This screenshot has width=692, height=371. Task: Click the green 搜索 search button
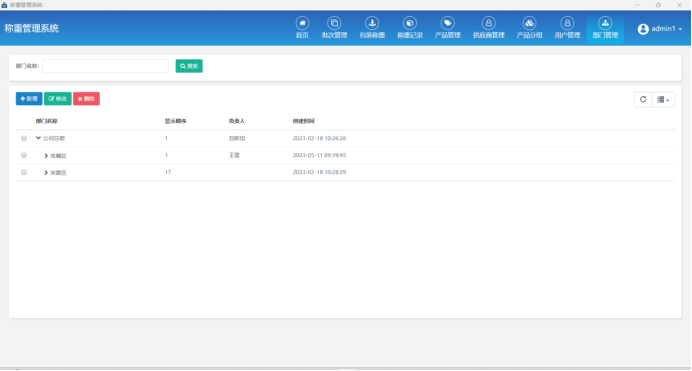189,66
